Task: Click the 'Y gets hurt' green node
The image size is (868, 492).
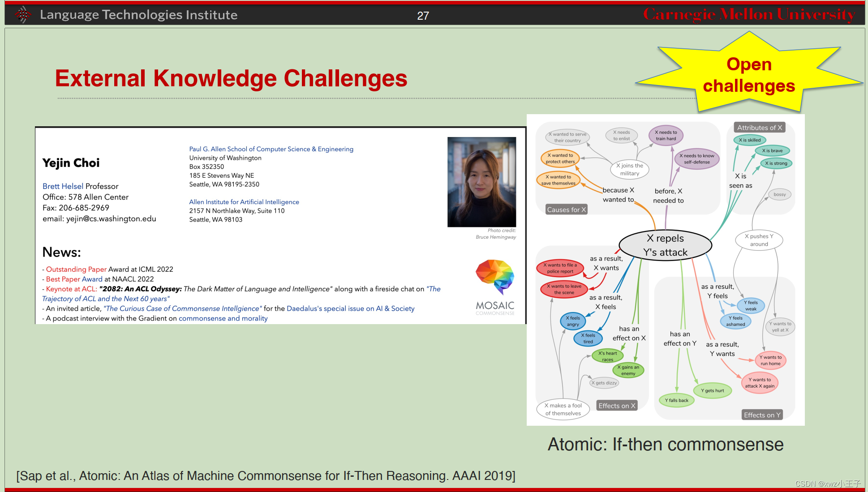Action: click(712, 390)
